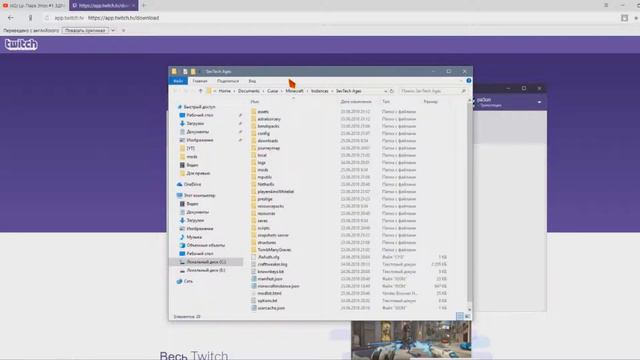Open the quick-access toolbar dropdown in title bar
The height and width of the screenshot is (360, 640).
click(x=200, y=71)
